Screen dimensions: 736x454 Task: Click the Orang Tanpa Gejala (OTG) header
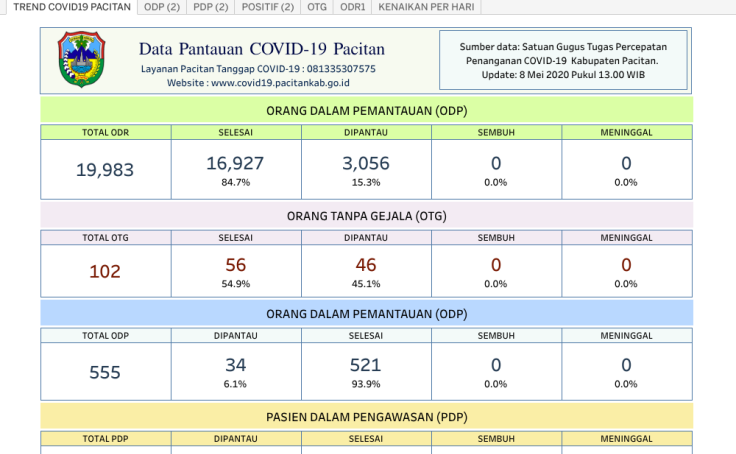point(366,216)
